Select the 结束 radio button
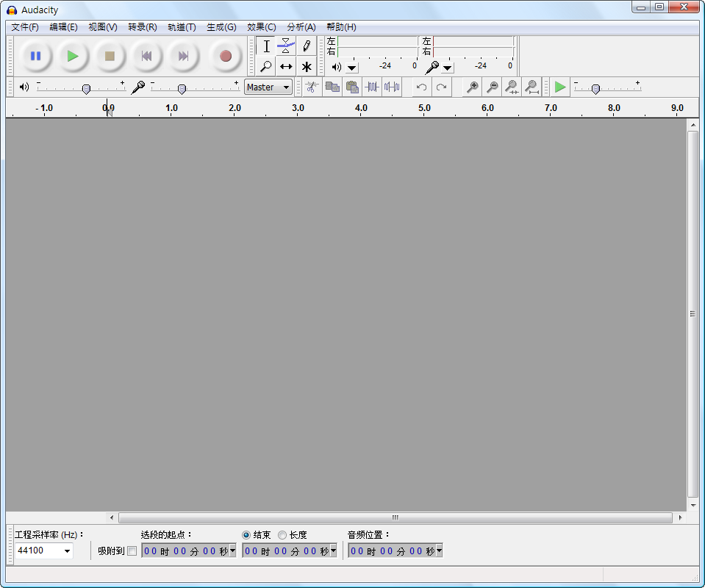 pyautogui.click(x=246, y=535)
